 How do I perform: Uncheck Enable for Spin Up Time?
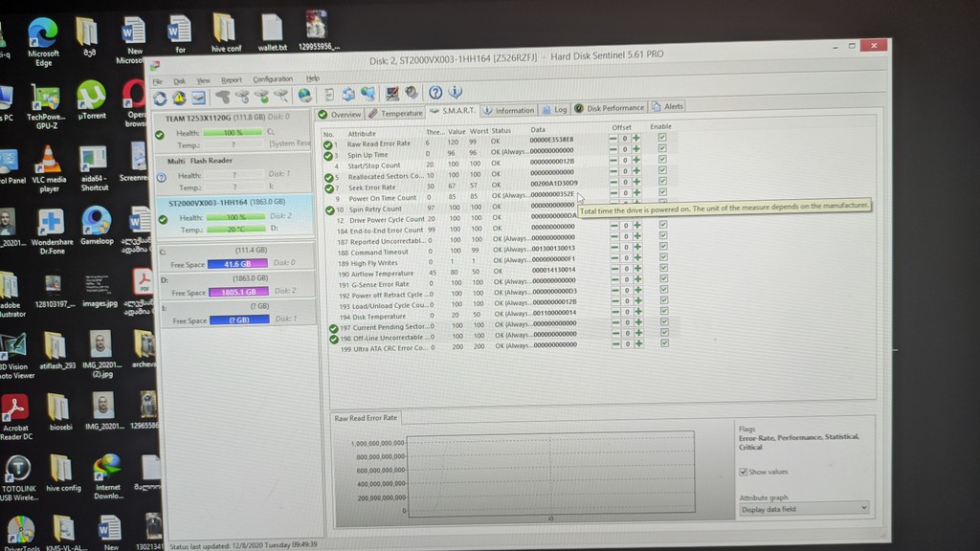(x=662, y=148)
